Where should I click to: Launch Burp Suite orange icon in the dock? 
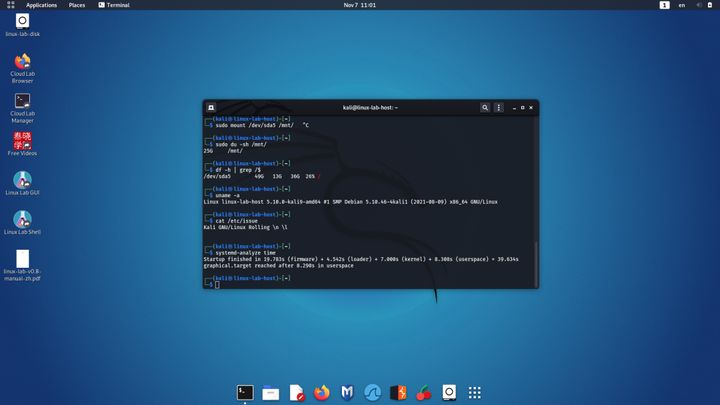click(x=398, y=393)
